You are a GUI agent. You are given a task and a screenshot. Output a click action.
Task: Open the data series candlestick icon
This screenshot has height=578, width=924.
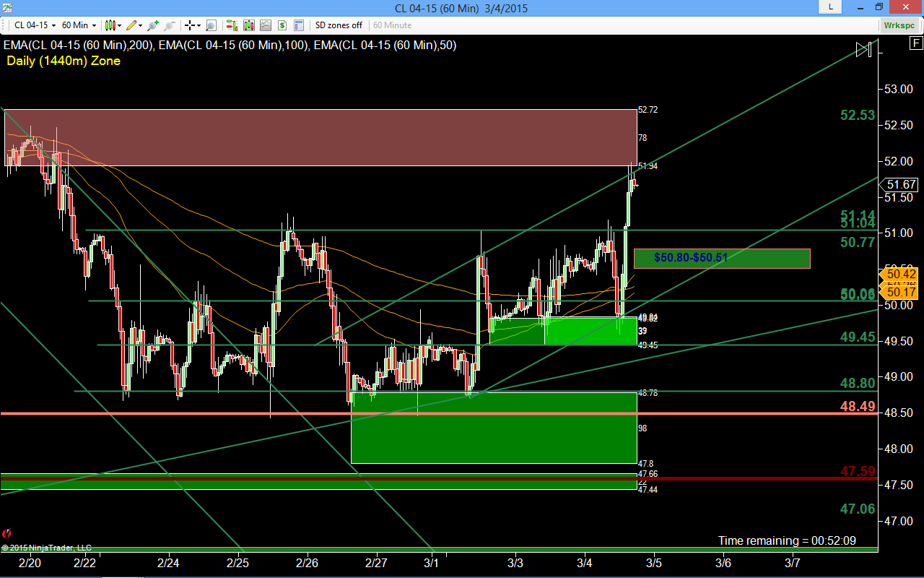click(x=249, y=25)
